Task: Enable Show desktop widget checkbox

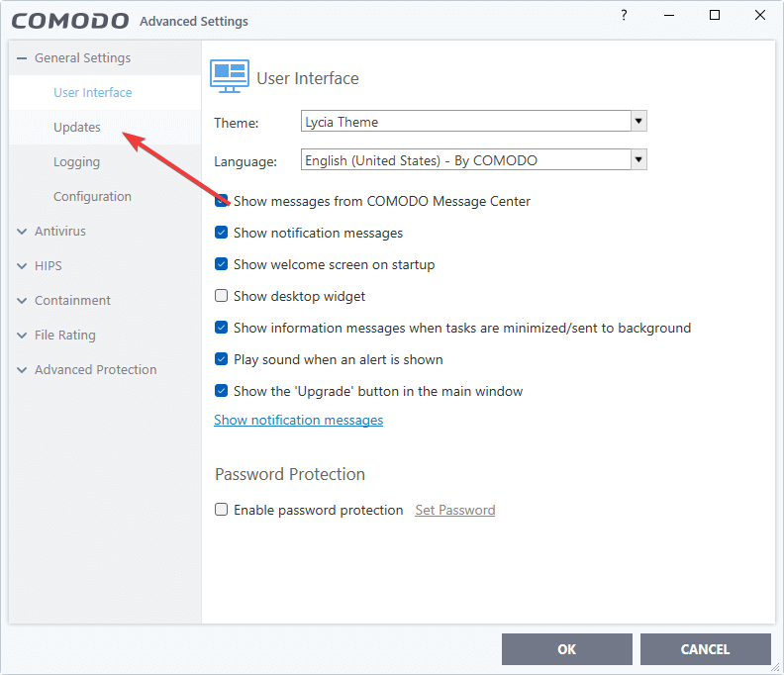Action: tap(221, 296)
